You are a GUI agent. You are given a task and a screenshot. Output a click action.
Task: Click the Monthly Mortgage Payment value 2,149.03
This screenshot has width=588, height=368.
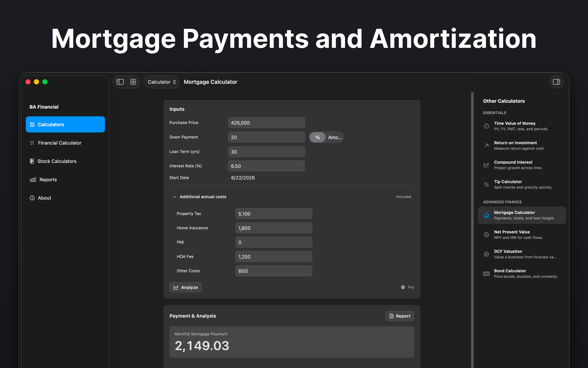point(202,346)
